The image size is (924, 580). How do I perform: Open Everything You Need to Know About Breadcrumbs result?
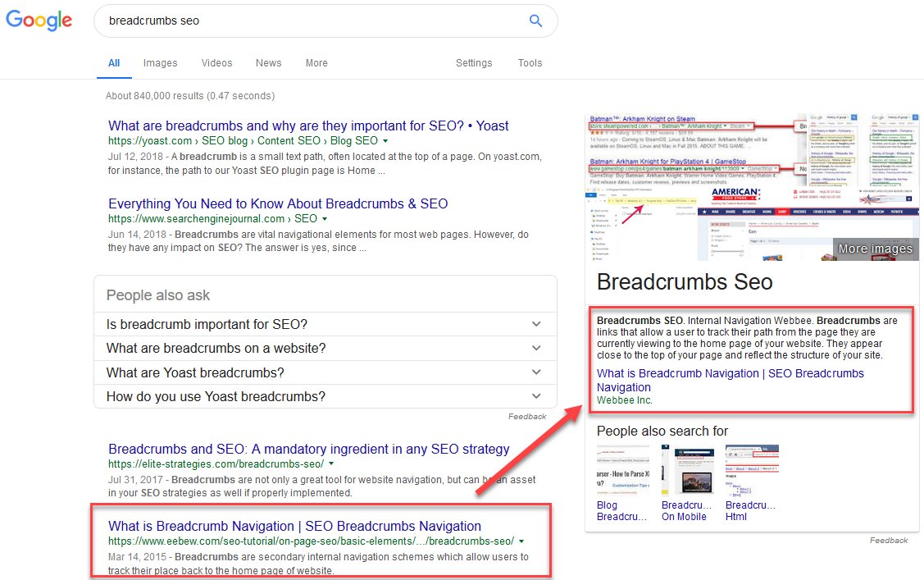click(x=278, y=203)
